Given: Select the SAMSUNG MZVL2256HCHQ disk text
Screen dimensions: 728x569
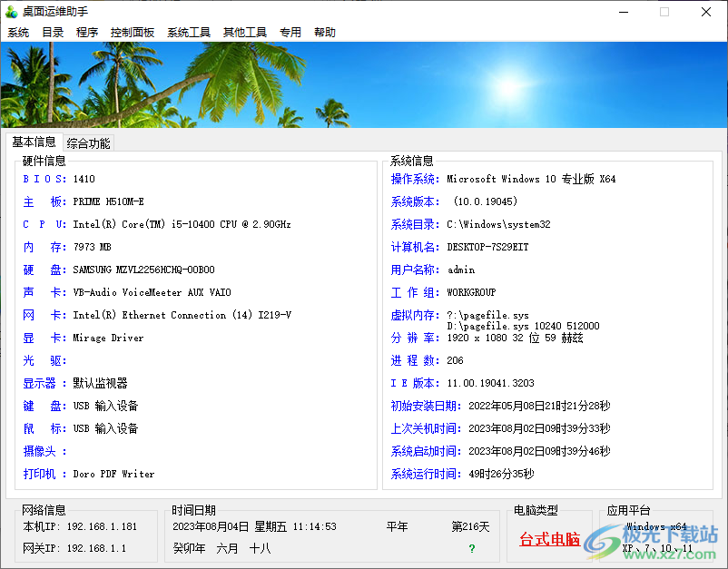Looking at the screenshot, I should point(144,270).
